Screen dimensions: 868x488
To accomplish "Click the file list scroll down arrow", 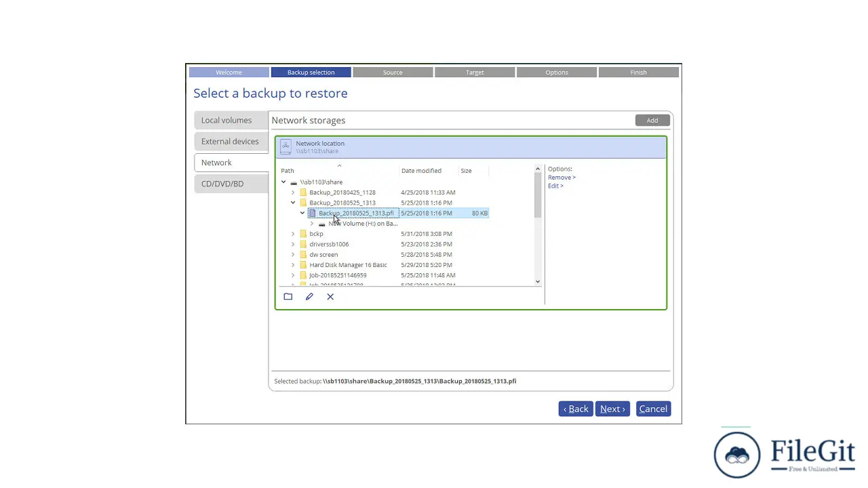I will click(538, 281).
